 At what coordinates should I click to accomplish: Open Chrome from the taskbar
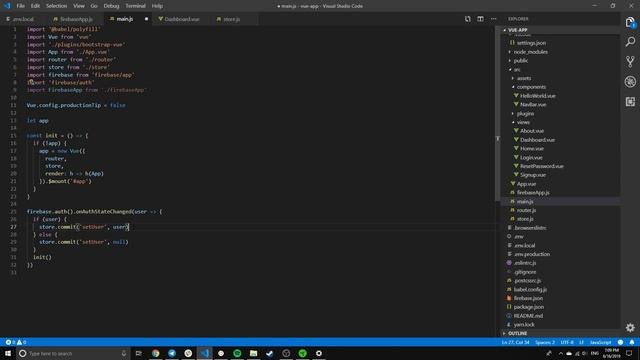click(x=156, y=353)
